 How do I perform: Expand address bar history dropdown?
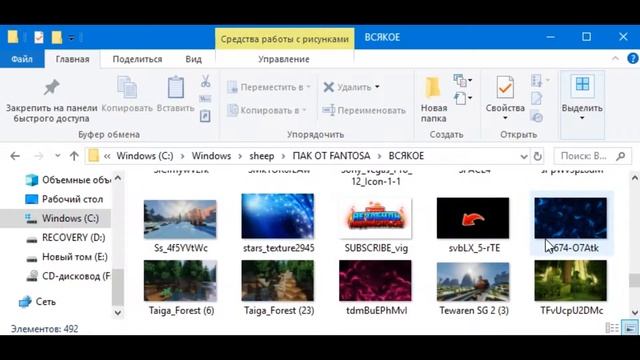[524, 156]
